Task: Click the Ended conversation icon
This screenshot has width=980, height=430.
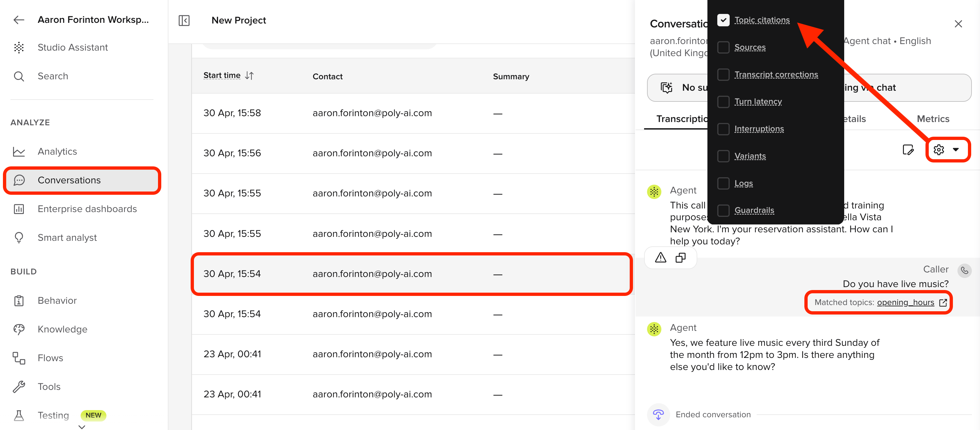Action: click(x=658, y=414)
